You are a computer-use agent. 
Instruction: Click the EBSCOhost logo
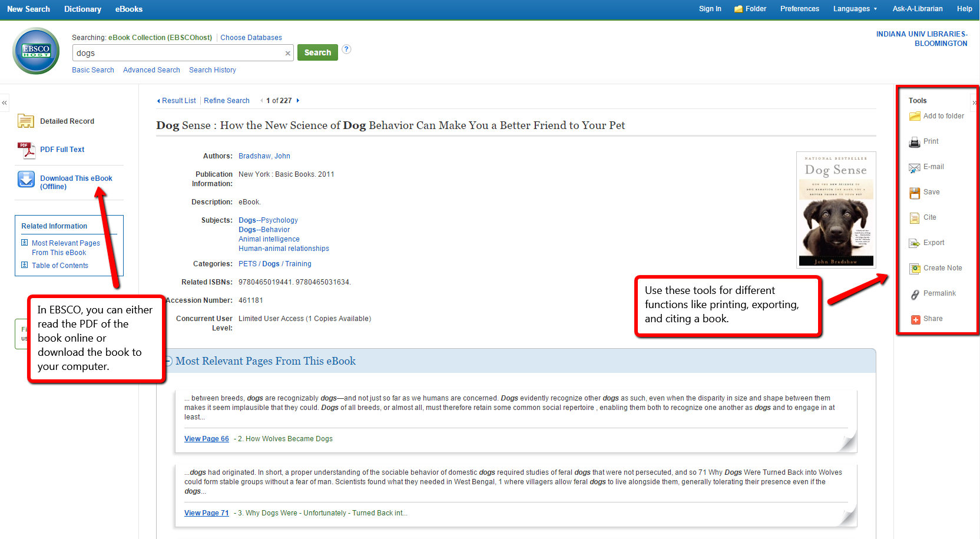36,51
